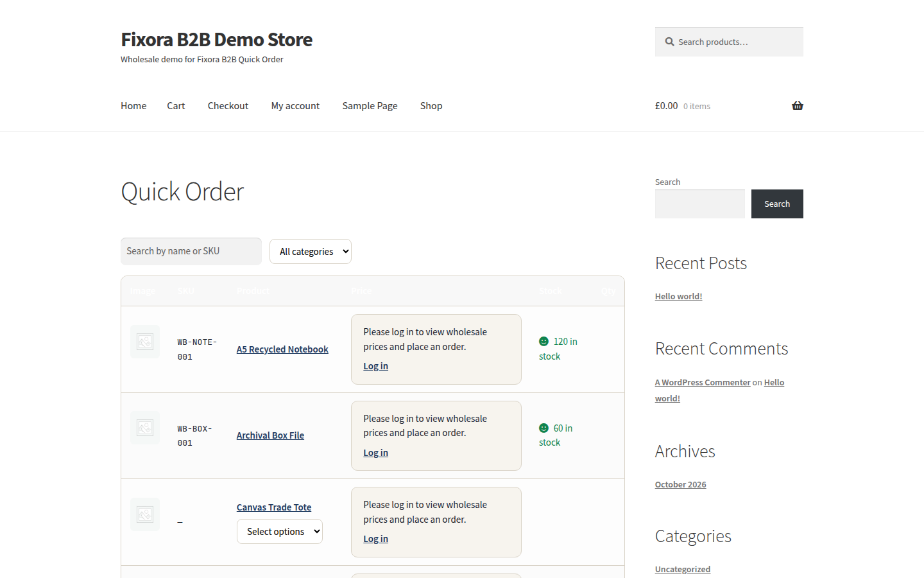Viewport: 924px width, 578px height.
Task: Click Log in in the Canvas Trade Tote row
Action: tap(375, 539)
